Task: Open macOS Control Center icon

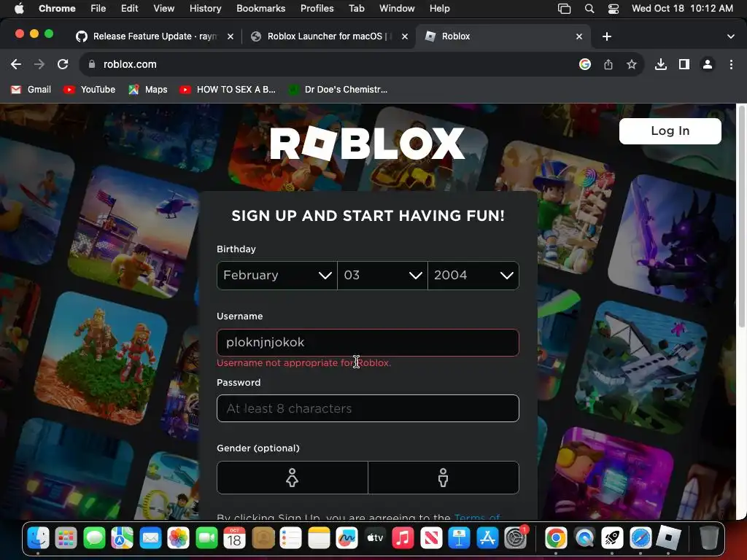Action: [x=613, y=9]
